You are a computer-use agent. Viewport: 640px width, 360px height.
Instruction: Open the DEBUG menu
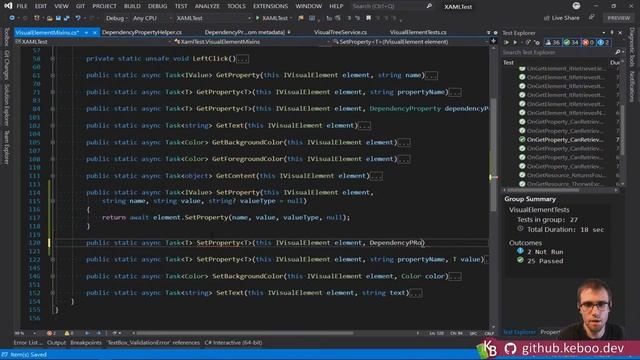click(158, 6)
